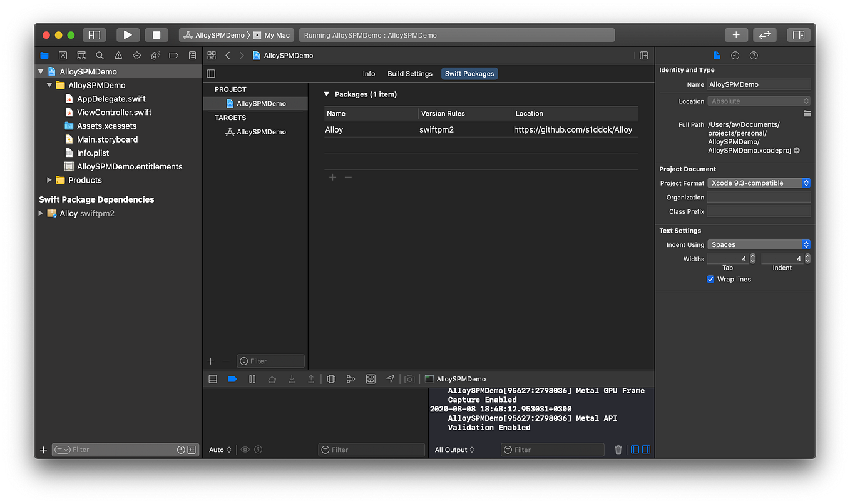Show the Issue navigator warning icon

[x=118, y=56]
